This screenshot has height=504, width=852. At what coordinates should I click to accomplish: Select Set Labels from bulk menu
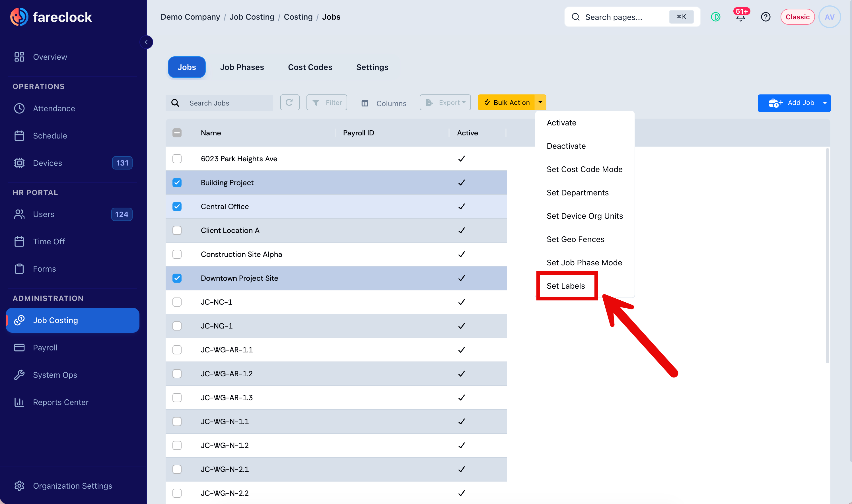pos(566,286)
